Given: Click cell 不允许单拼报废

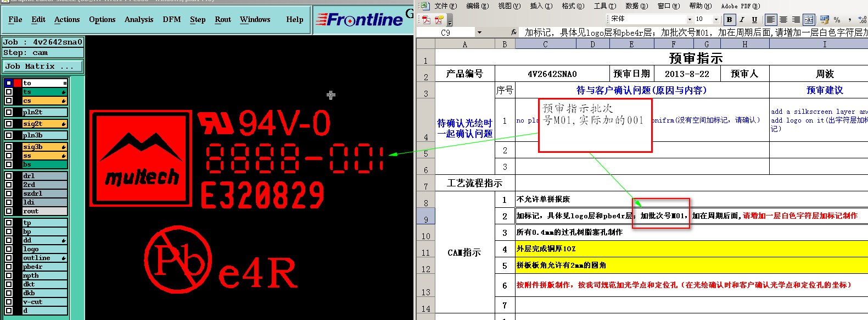Looking at the screenshot, I should pos(692,200).
